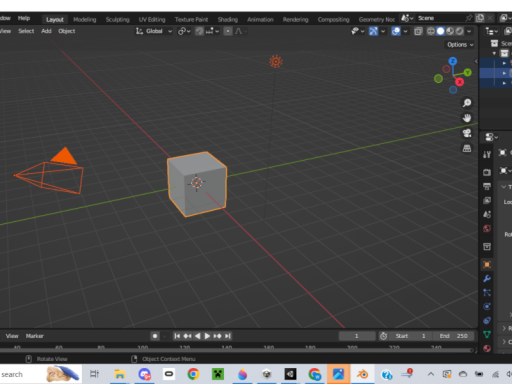Play the animation forward
Image resolution: width=512 pixels, height=384 pixels.
pyautogui.click(x=207, y=336)
